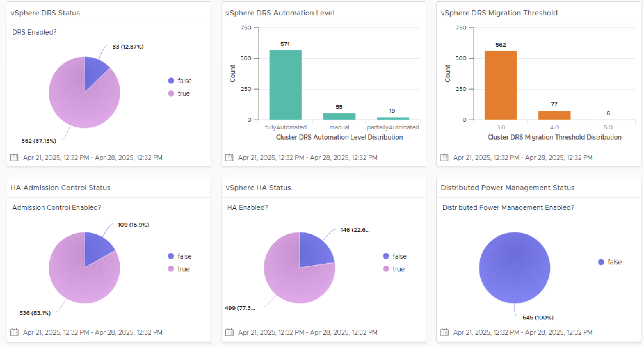
Task: Toggle false legend in DRS Status chart
Action: (x=180, y=81)
